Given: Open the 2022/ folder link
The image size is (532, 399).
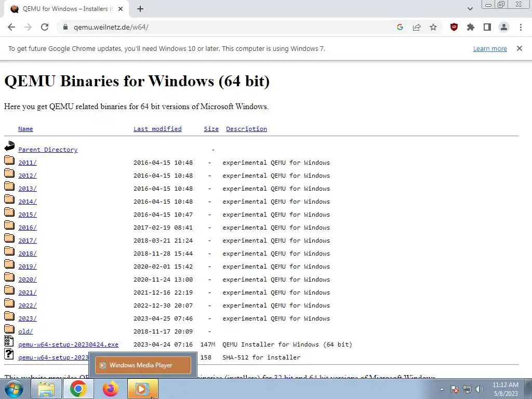Looking at the screenshot, I should point(28,305).
